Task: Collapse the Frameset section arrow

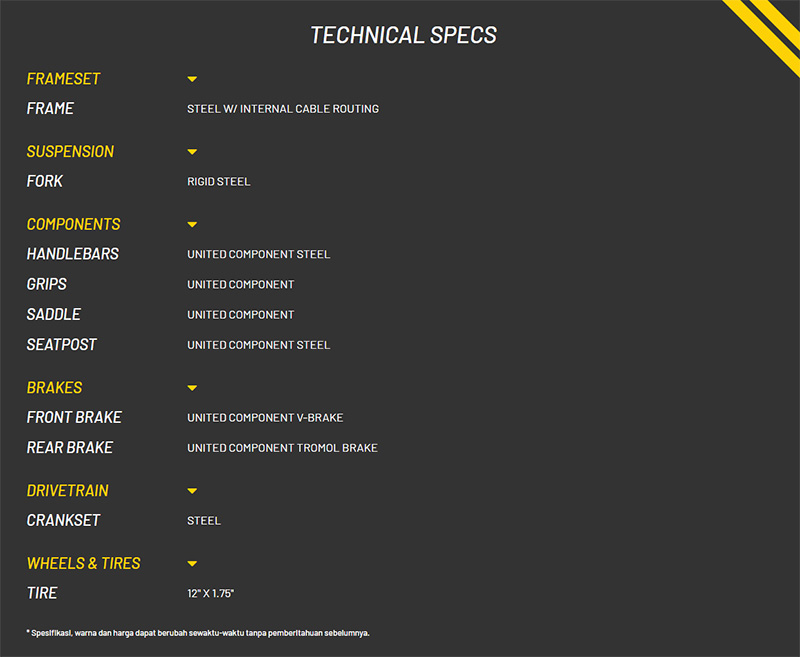Action: pyautogui.click(x=192, y=79)
